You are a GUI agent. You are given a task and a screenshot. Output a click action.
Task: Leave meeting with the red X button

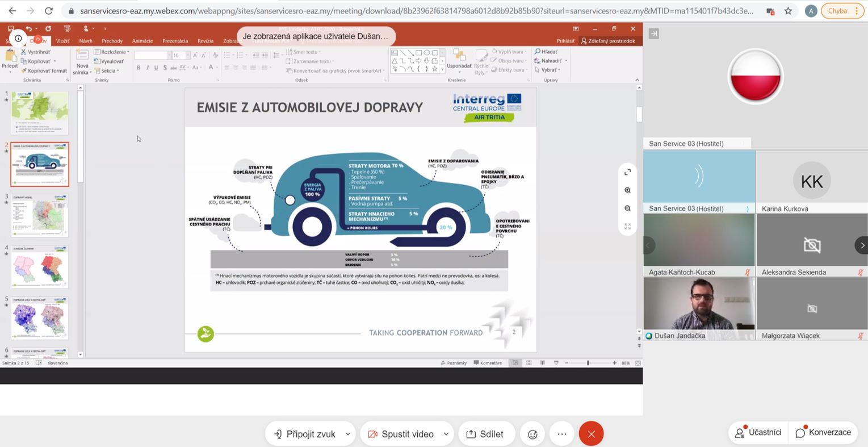[591, 434]
